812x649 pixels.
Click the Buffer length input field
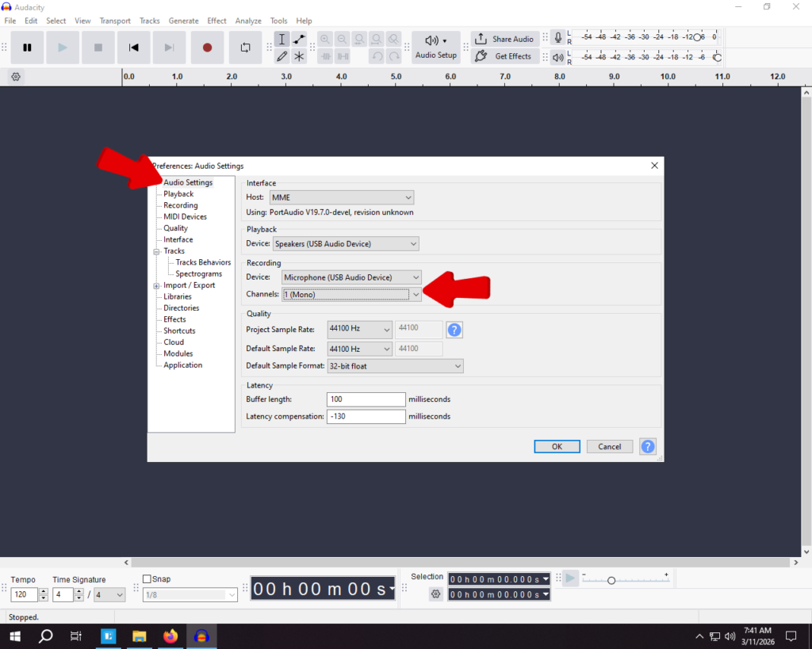coord(366,399)
